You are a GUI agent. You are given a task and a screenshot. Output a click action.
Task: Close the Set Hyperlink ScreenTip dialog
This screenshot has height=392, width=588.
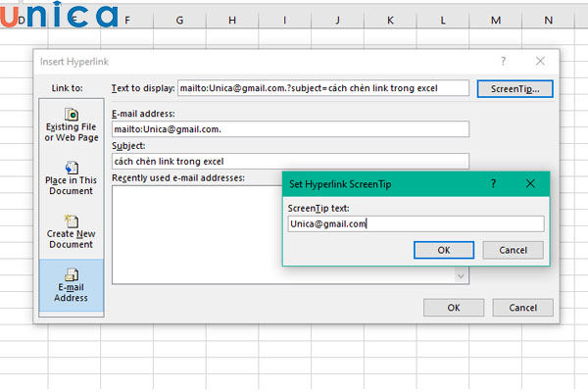530,183
